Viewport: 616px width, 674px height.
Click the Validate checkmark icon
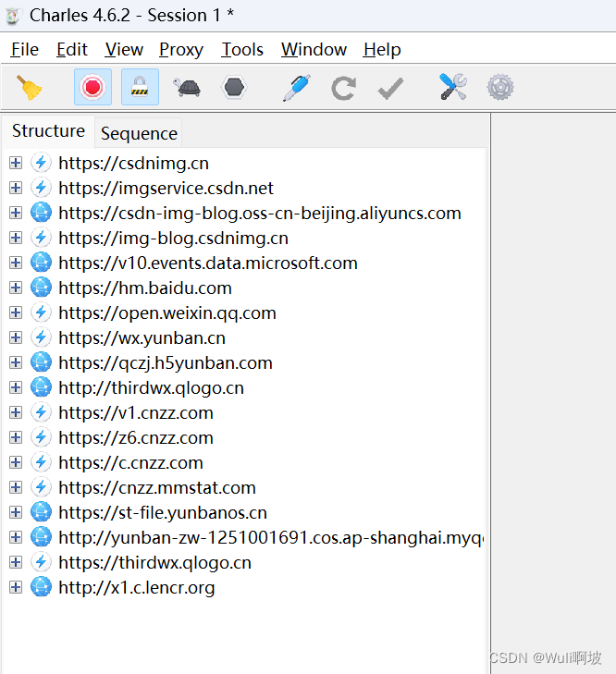[x=390, y=88]
